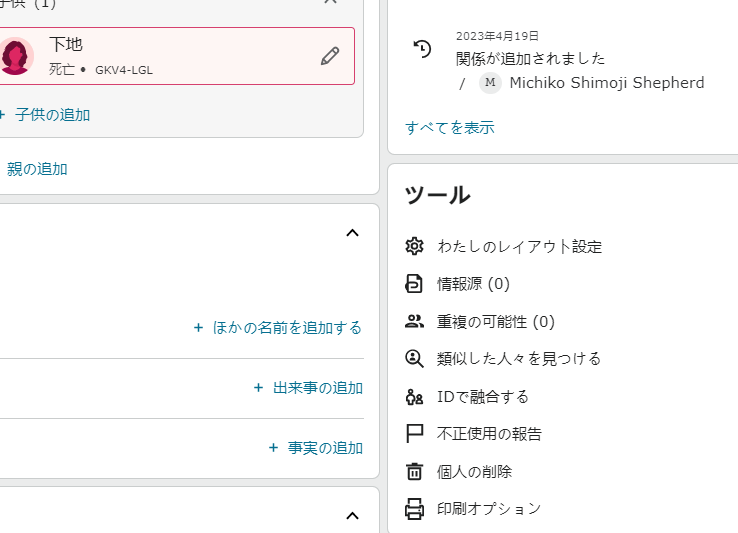Click the gear icon for layout settings
Screen dimensions: 738x533
tap(415, 246)
